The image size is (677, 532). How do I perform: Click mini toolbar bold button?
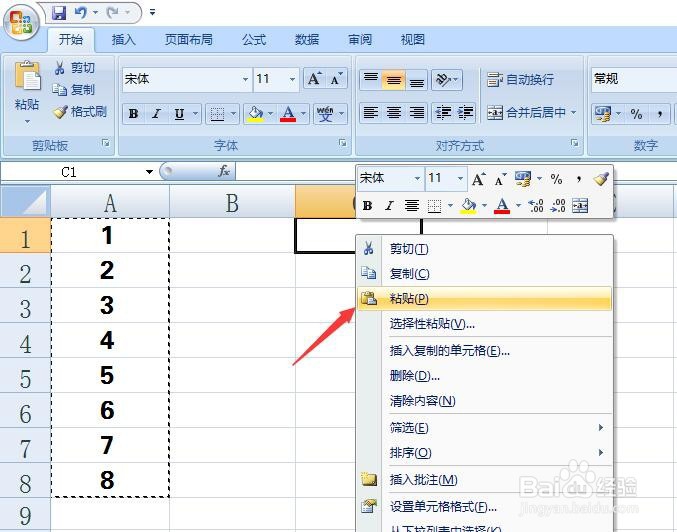click(x=367, y=206)
